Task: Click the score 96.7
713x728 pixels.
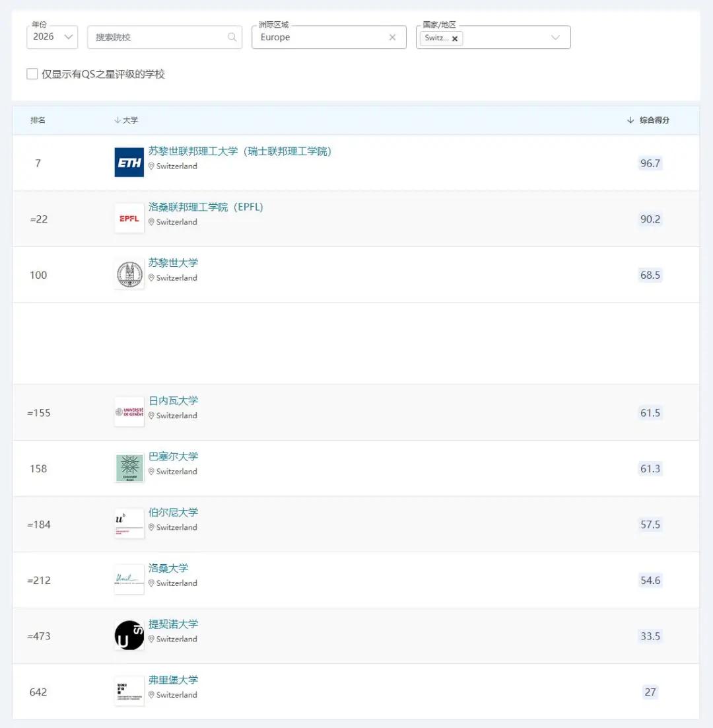Action: [650, 163]
